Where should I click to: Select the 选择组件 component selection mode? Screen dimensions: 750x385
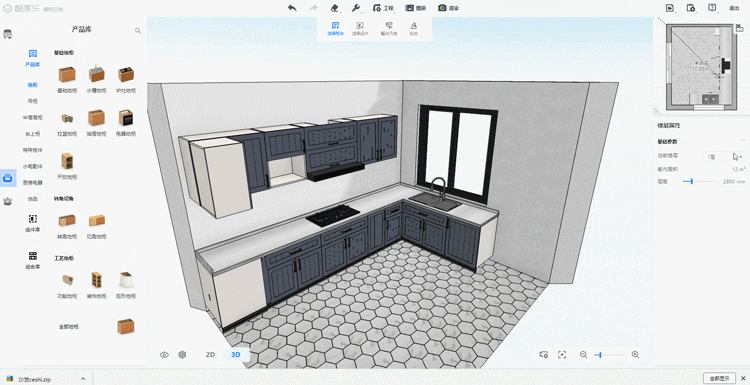[360, 29]
